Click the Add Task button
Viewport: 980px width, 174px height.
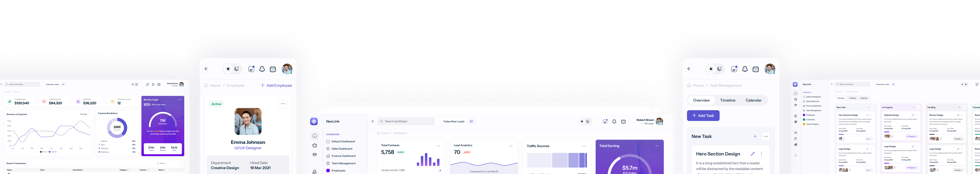click(x=703, y=116)
